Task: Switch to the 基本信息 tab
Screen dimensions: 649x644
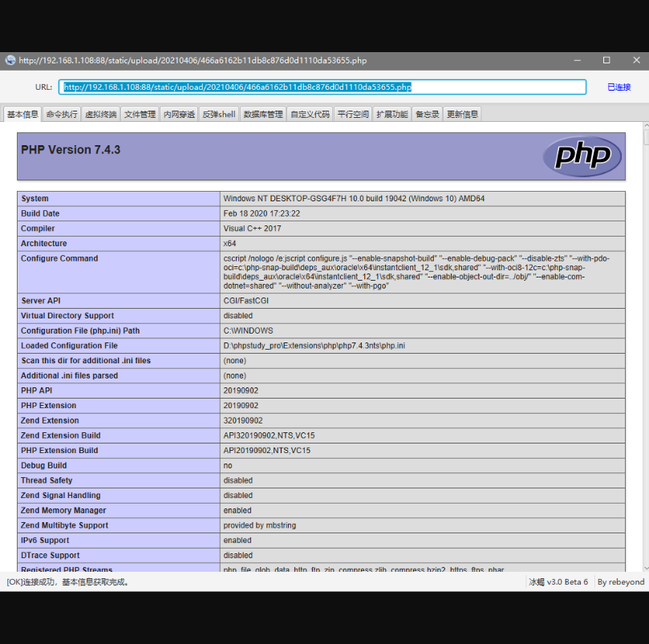Action: [22, 115]
